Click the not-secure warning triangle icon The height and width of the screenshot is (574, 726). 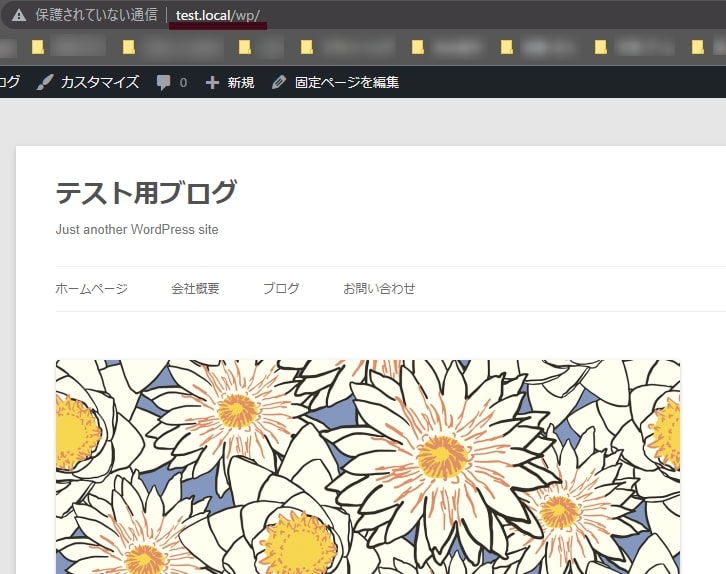coord(19,15)
